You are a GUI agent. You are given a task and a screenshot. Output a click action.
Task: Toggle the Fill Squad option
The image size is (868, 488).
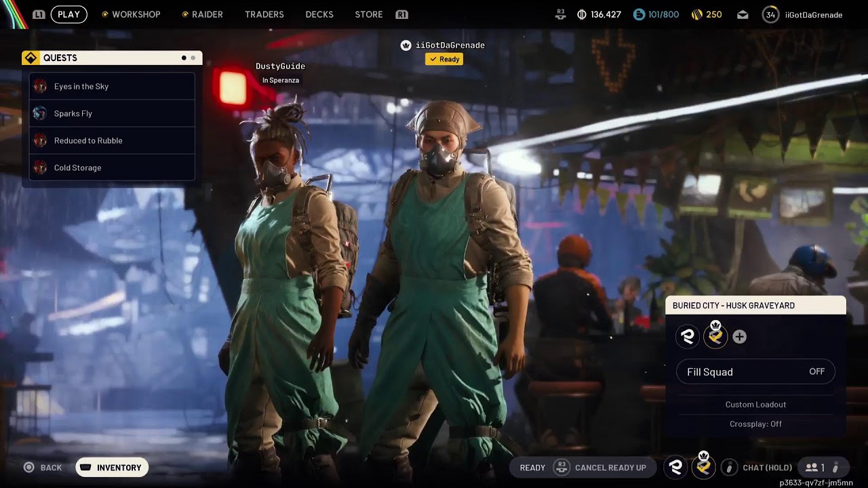pyautogui.click(x=755, y=371)
